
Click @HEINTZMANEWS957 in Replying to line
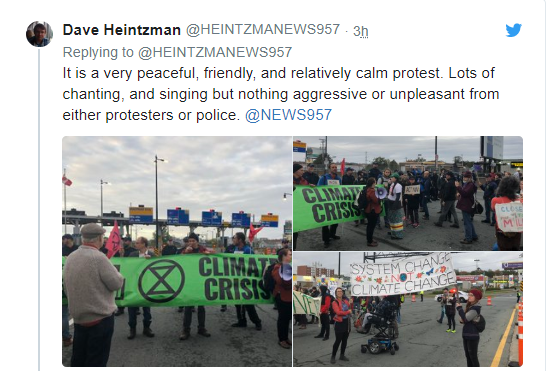coord(215,52)
